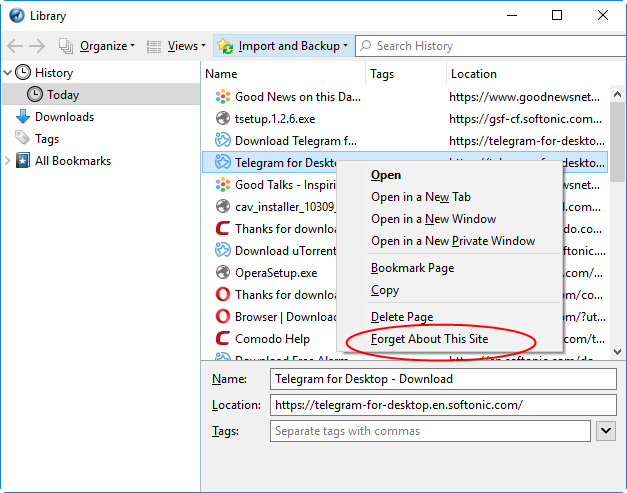Viewport: 627px width, 493px height.
Task: Click the Today clock icon
Action: 35,94
